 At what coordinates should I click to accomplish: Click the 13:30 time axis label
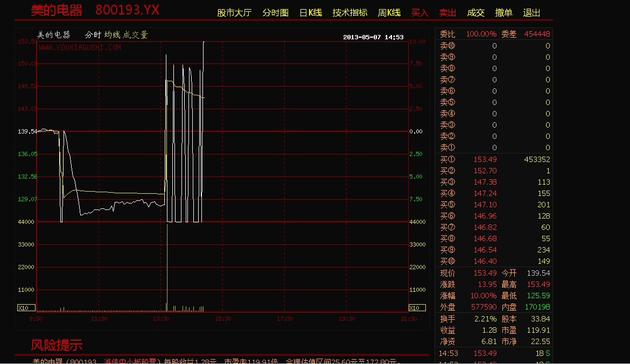[x=161, y=319]
